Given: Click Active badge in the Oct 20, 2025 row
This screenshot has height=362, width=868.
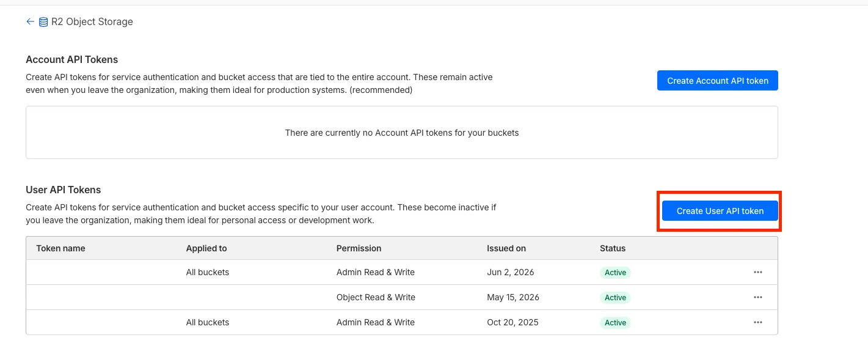Looking at the screenshot, I should (x=615, y=323).
